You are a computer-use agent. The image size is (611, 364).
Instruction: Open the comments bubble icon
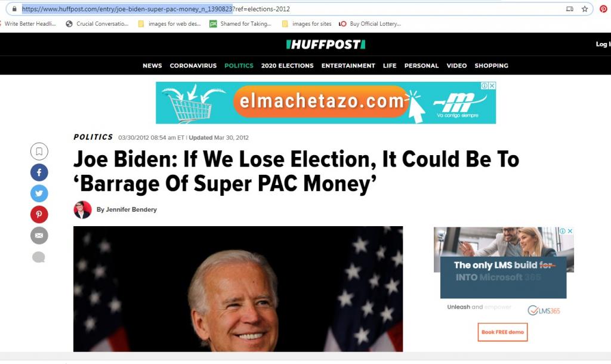39,257
